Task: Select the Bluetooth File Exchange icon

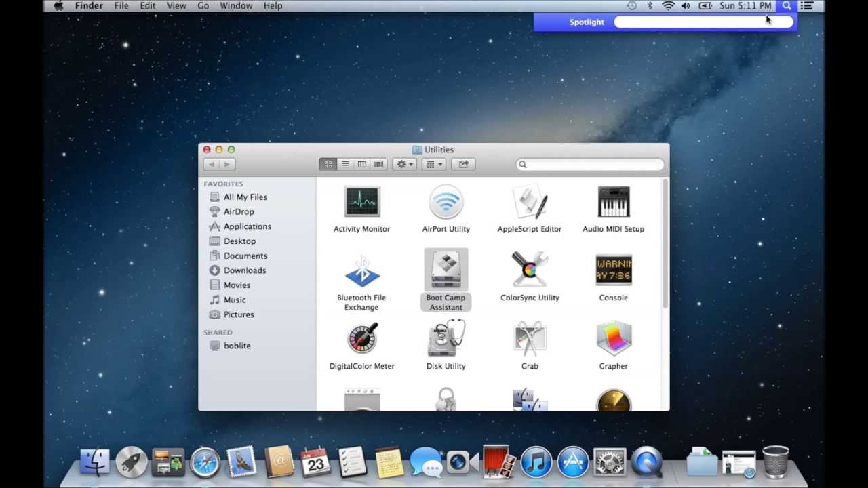Action: pyautogui.click(x=361, y=270)
